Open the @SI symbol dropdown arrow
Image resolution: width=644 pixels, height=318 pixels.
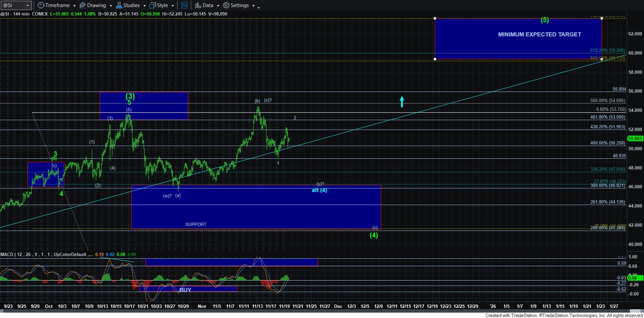coord(28,5)
